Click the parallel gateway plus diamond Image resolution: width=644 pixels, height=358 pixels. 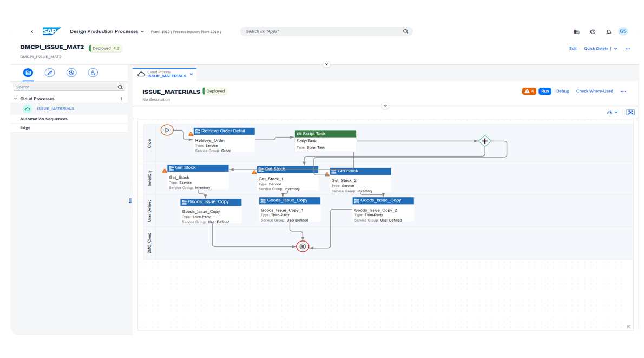[485, 141]
